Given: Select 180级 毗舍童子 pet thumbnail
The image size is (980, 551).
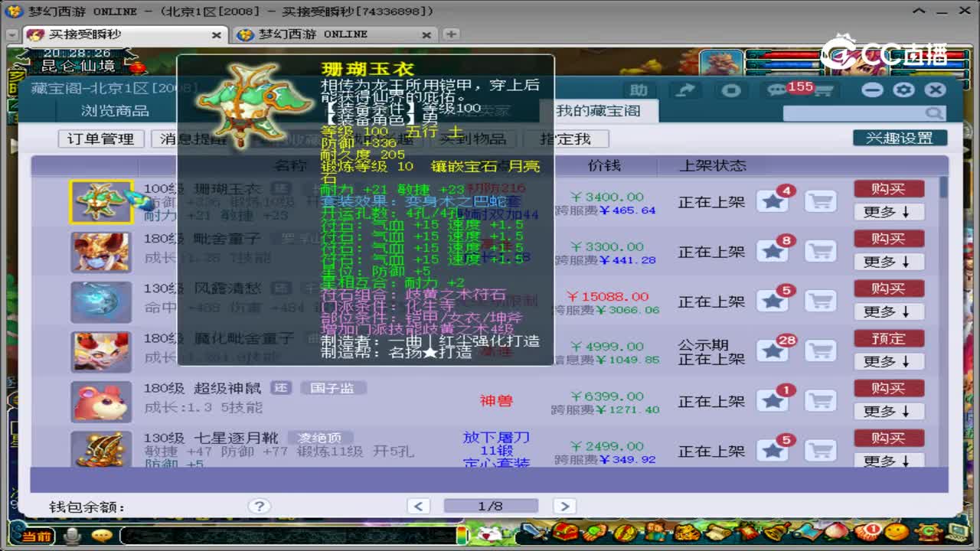Looking at the screenshot, I should pyautogui.click(x=101, y=252).
